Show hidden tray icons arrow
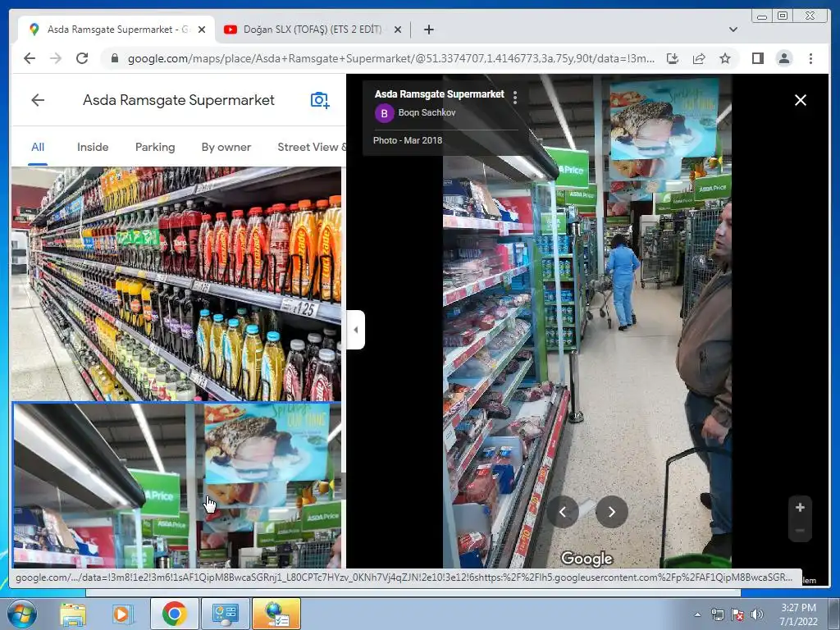 [x=697, y=614]
